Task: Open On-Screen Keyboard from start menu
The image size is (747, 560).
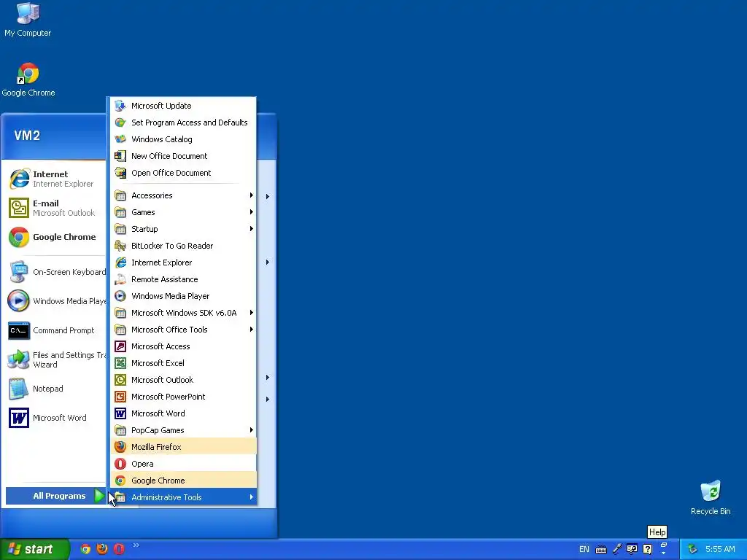Action: 56,272
